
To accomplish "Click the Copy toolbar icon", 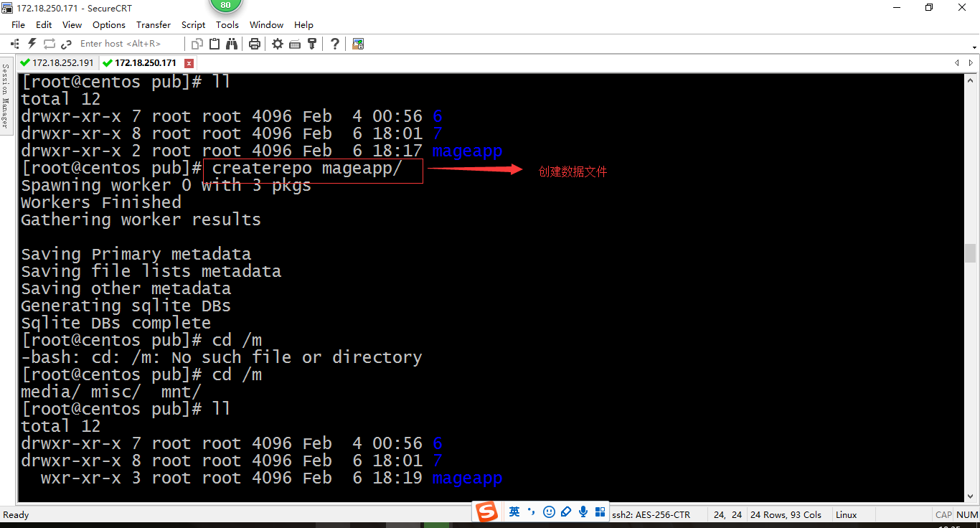I will pos(197,44).
